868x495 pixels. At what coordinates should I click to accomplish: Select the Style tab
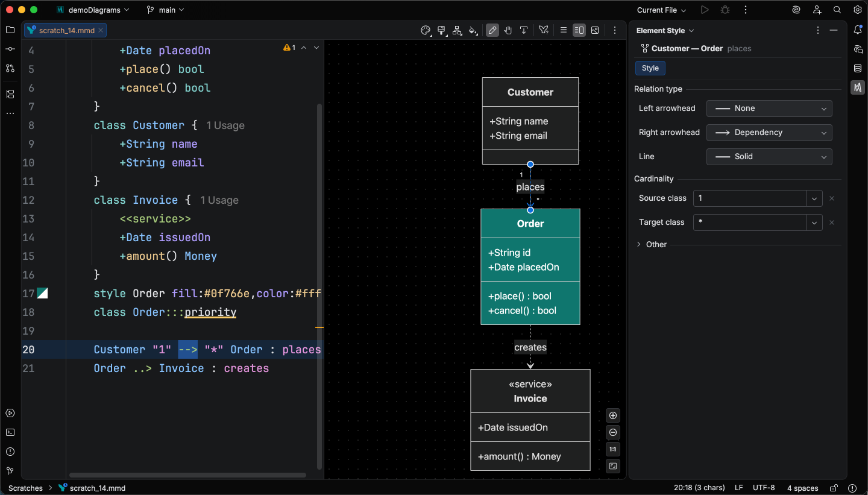(x=650, y=68)
